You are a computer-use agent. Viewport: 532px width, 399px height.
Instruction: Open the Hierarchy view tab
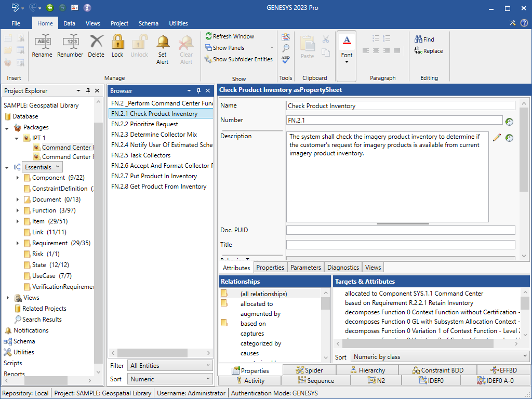pyautogui.click(x=367, y=370)
